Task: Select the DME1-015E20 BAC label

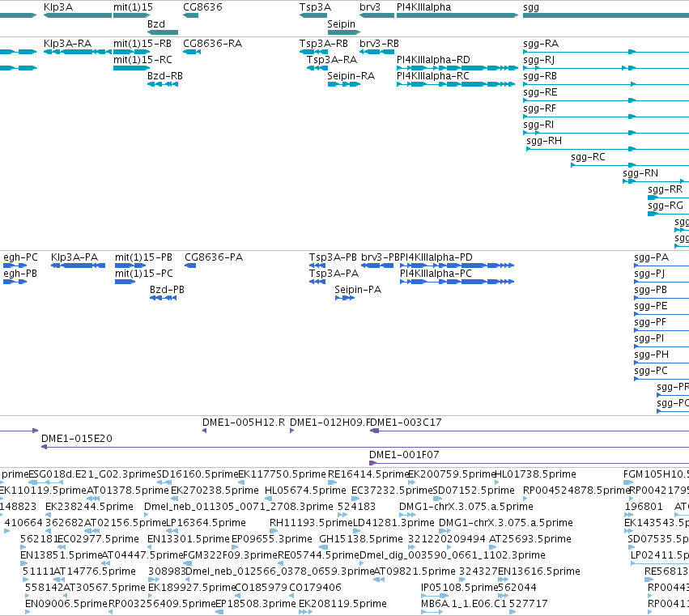Action: [x=77, y=439]
